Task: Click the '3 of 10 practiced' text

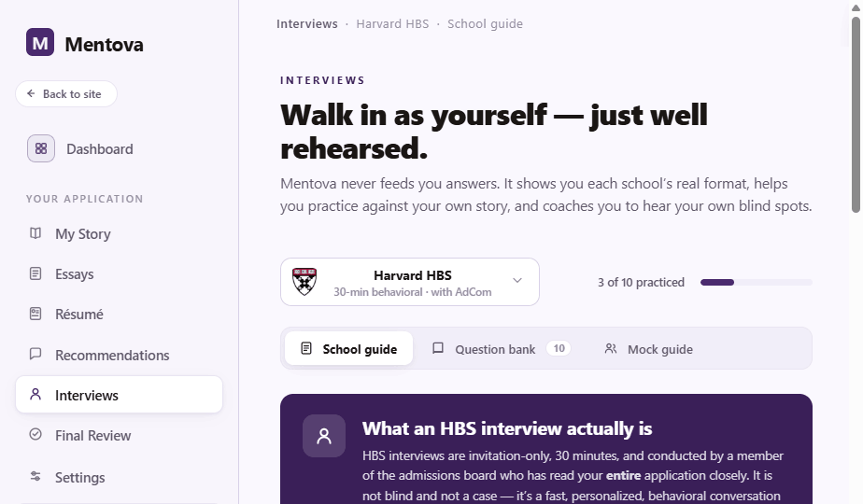Action: pyautogui.click(x=642, y=282)
